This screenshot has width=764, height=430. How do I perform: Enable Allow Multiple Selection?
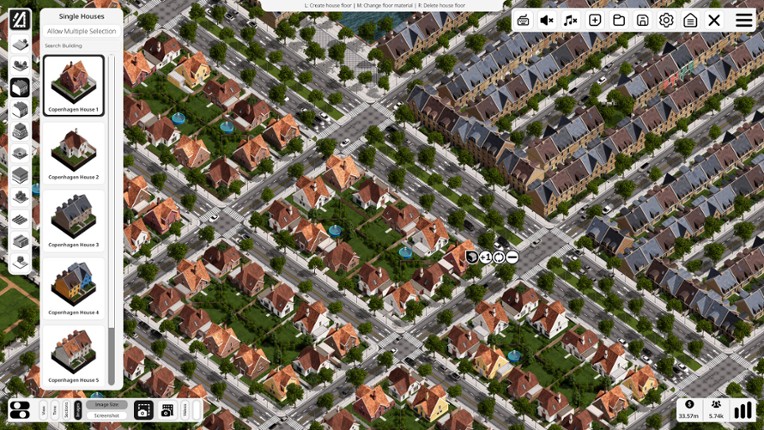pyautogui.click(x=81, y=31)
